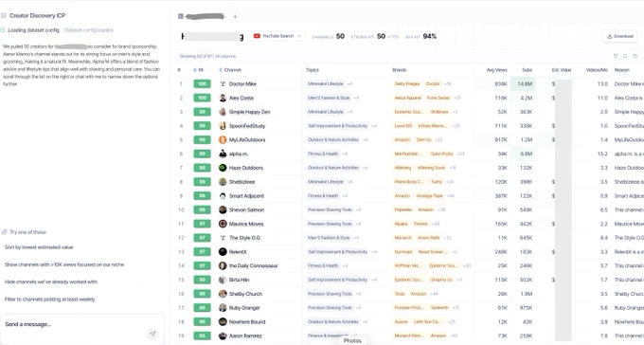Expand +22 more brands for MyLifeOutdoors
The width and height of the screenshot is (644, 345).
[x=439, y=140]
